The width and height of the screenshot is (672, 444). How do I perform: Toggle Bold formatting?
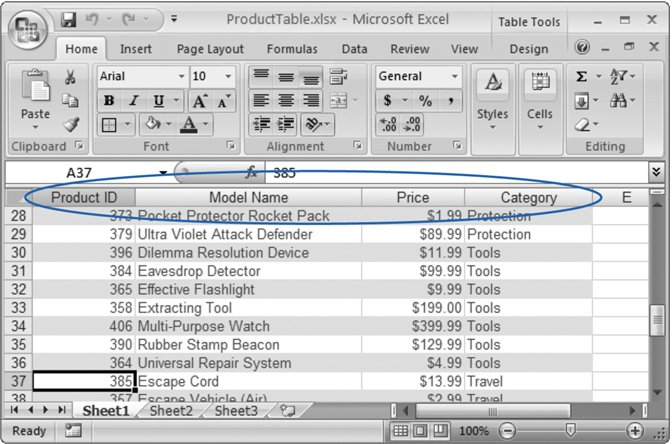coord(109,101)
